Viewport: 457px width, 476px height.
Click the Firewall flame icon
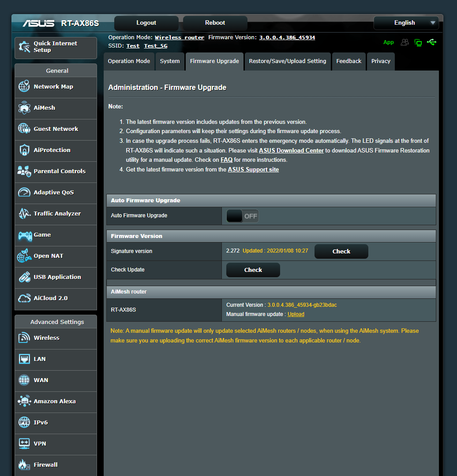point(24,465)
